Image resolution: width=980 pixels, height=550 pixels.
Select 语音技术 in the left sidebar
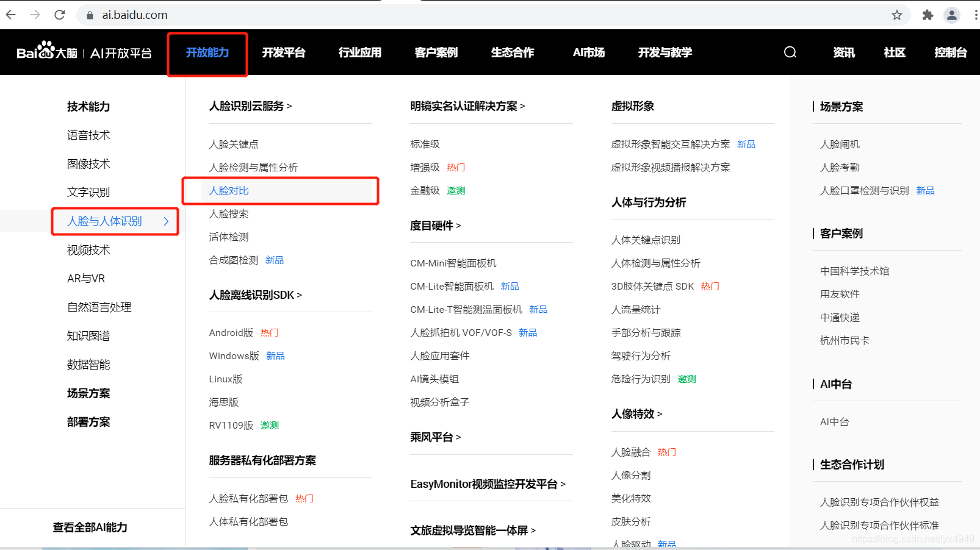(x=88, y=135)
